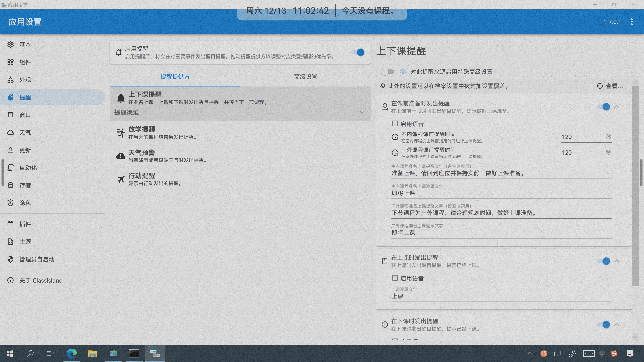
Task: Toggle the 启用提醒 master switch
Action: pyautogui.click(x=358, y=52)
